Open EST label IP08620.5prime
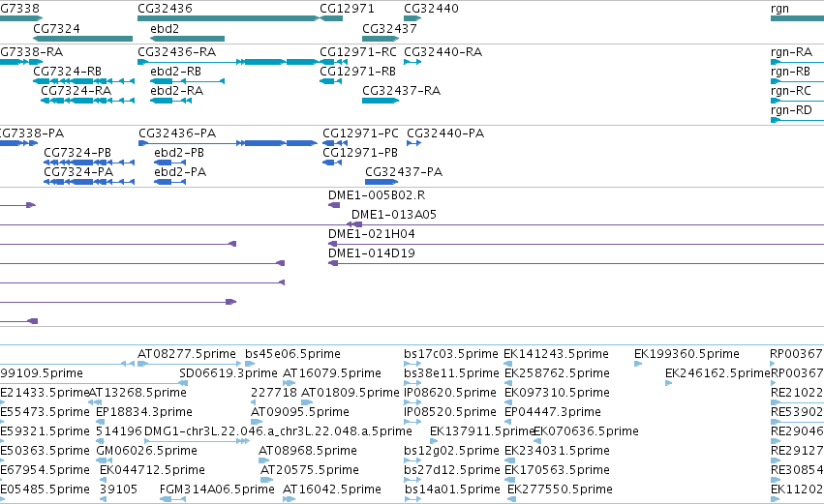The image size is (824, 504). coord(450,393)
